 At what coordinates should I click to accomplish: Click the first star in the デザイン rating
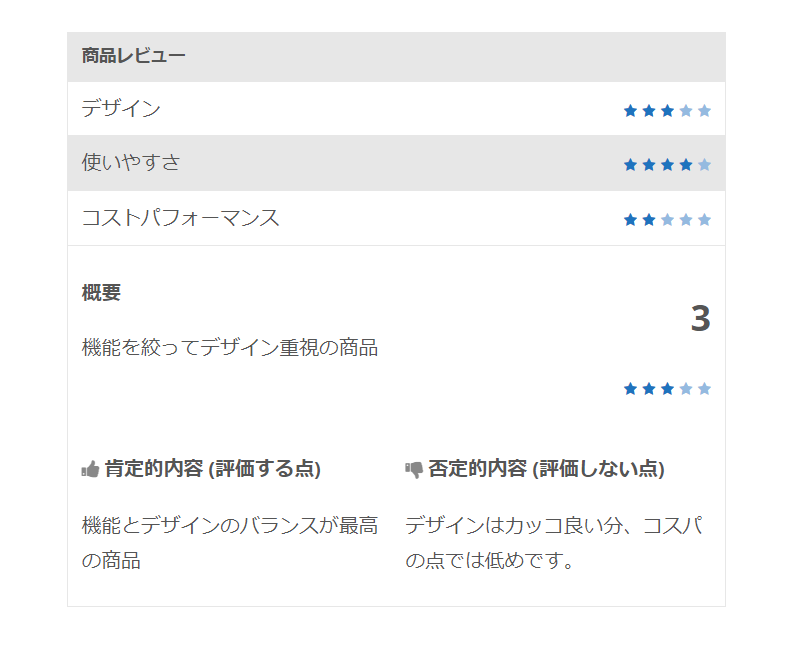(631, 111)
